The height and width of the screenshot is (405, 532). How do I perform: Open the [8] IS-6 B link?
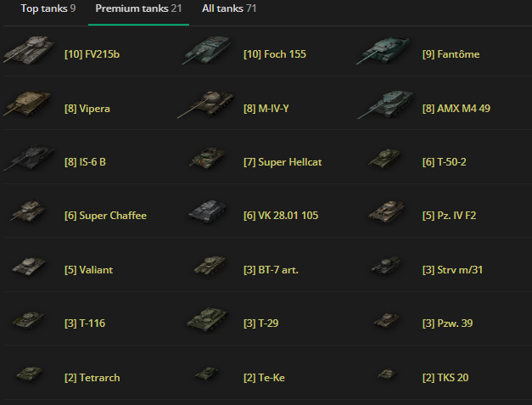(x=85, y=162)
